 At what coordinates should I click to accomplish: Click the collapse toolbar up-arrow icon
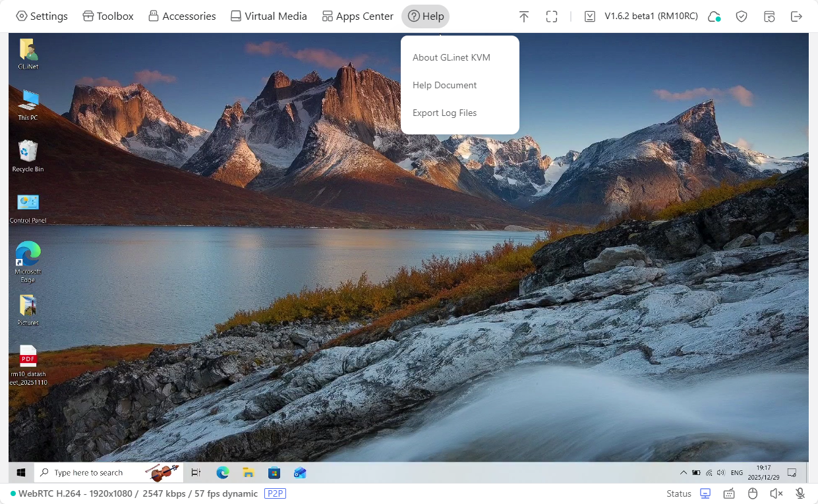pyautogui.click(x=524, y=16)
